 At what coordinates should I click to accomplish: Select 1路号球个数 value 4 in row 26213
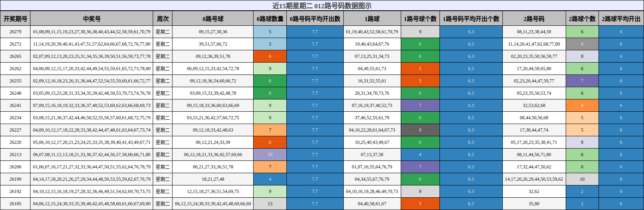point(420,155)
